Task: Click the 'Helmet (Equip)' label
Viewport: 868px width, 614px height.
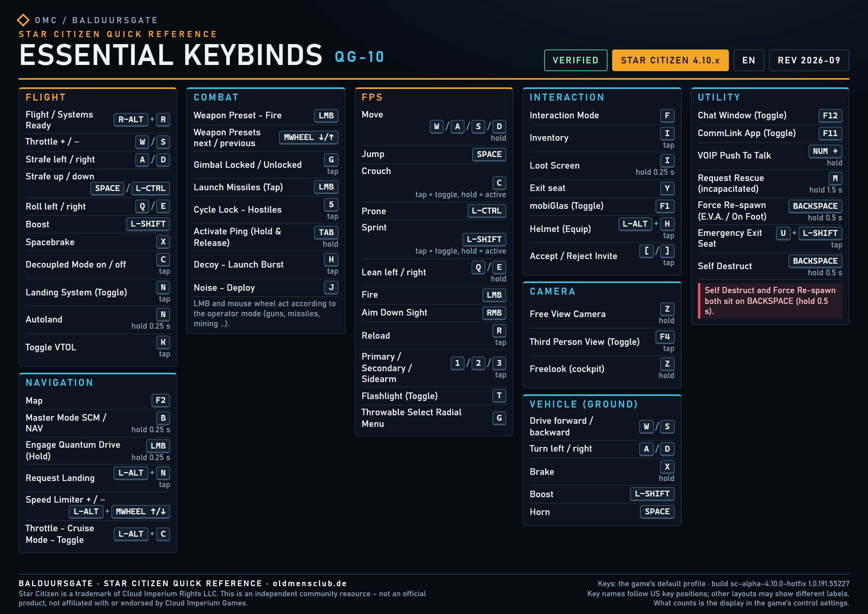Action: coord(560,229)
